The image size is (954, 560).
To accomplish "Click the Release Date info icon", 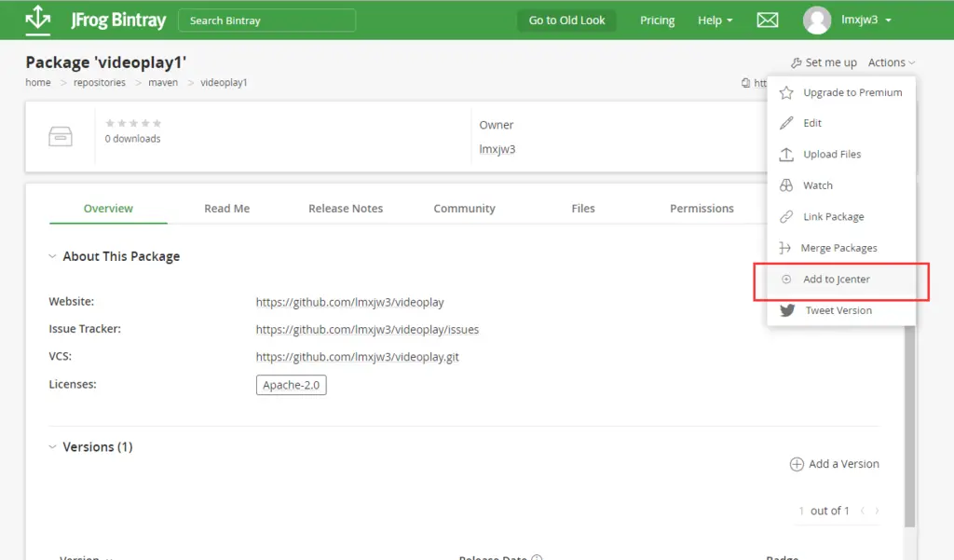I will click(x=537, y=557).
